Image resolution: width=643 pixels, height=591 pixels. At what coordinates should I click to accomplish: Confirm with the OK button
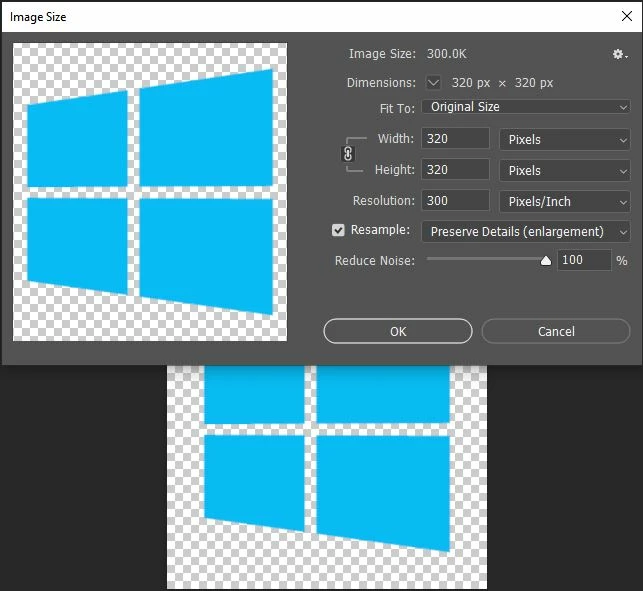[398, 331]
